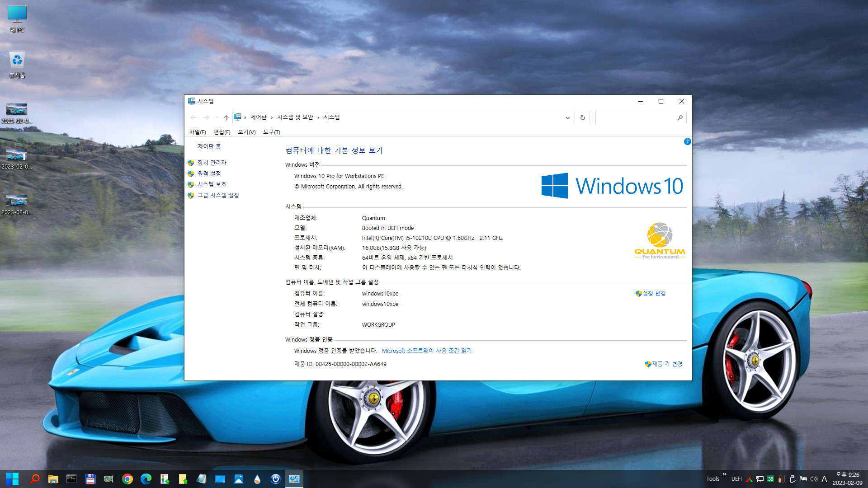
Task: Select the active System control panel taskbar button
Action: coord(294,479)
